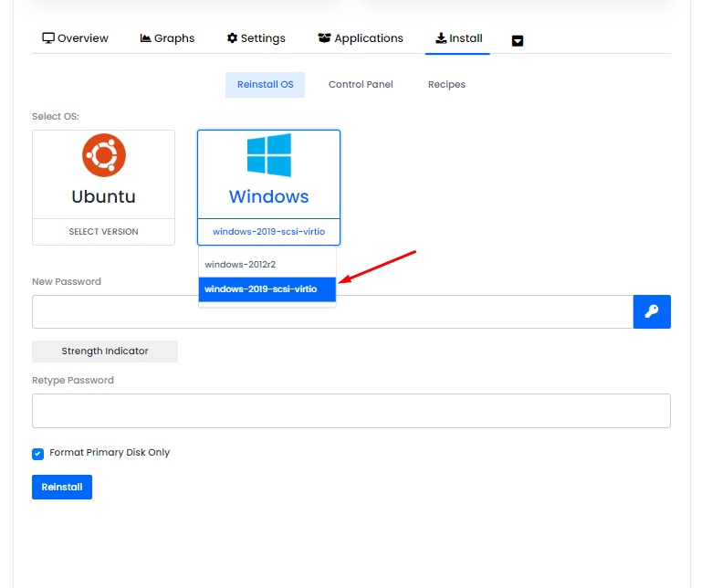Choose windows-2012r2 from the version list

pos(240,265)
